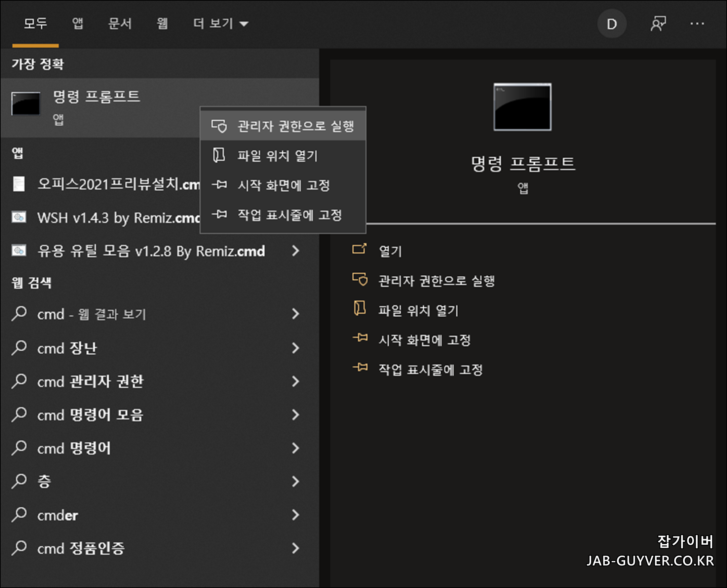Click the large Command Prompt icon in preview pane
The image size is (727, 588).
(x=522, y=107)
